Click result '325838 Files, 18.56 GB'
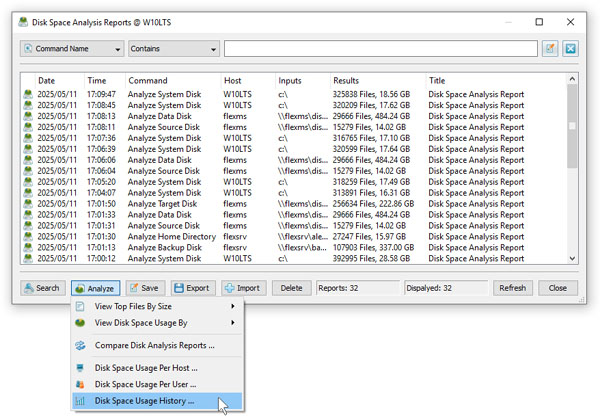This screenshot has height=420, width=600. pyautogui.click(x=371, y=94)
